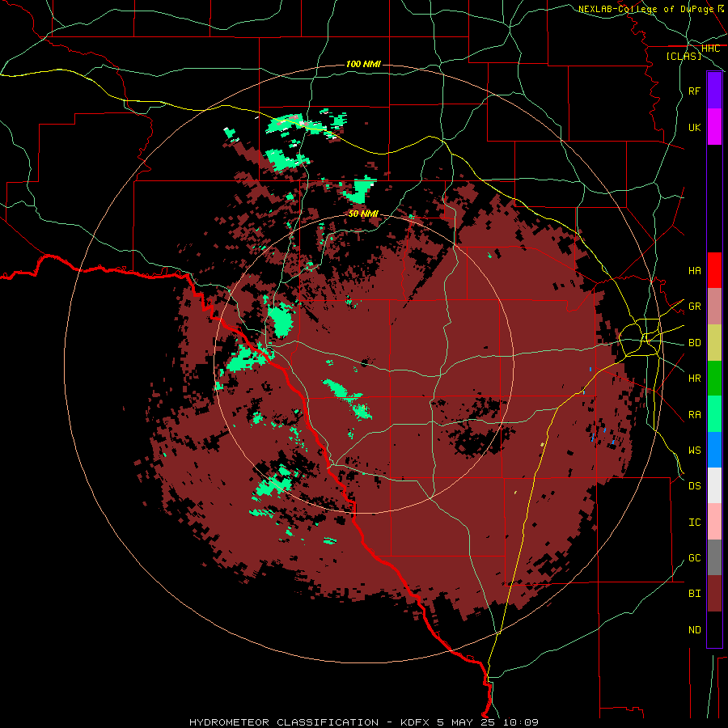Click the 'RF' legend label
The width and height of the screenshot is (728, 728).
pyautogui.click(x=694, y=91)
